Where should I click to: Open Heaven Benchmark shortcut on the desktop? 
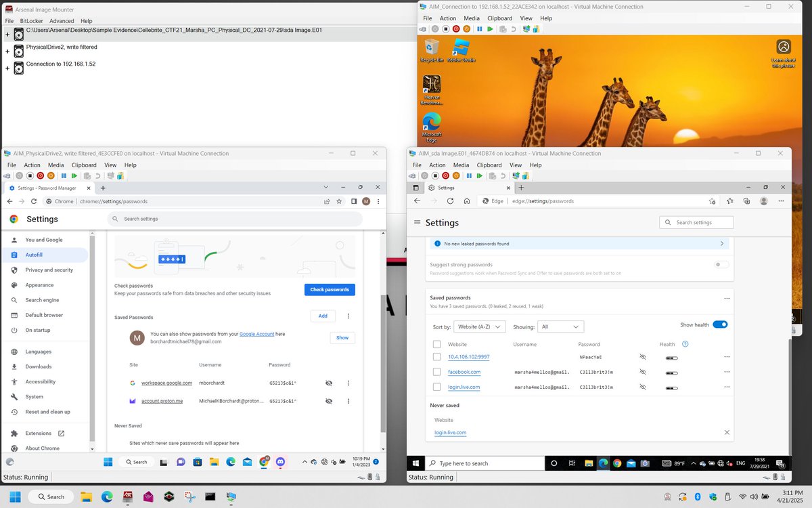click(x=432, y=90)
